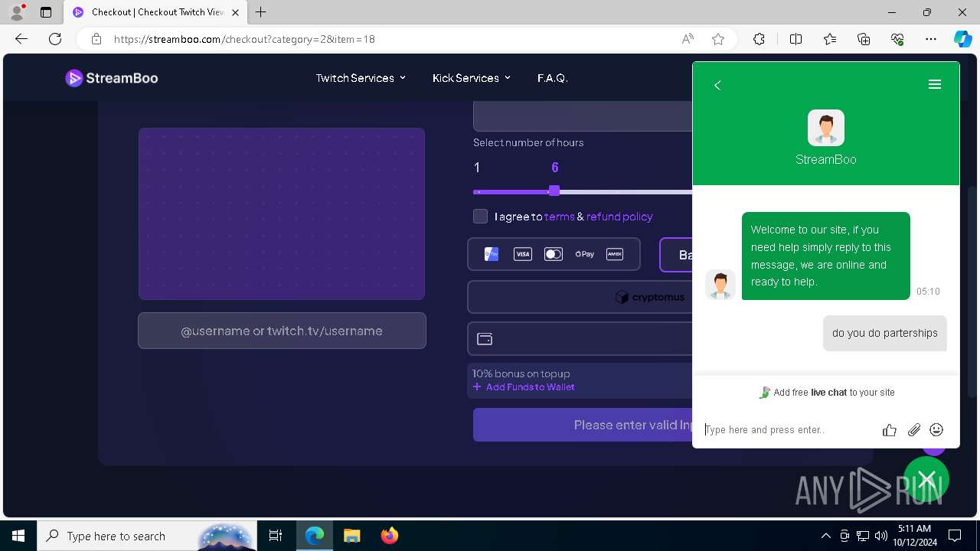The width and height of the screenshot is (980, 551).
Task: Close the Checkout browser tab
Action: tap(235, 12)
